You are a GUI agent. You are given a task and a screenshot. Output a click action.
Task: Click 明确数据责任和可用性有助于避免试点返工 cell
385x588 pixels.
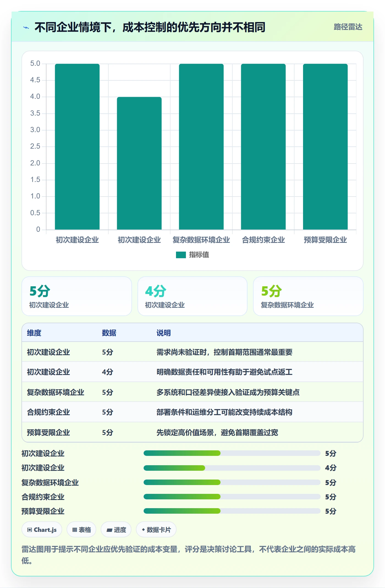click(x=224, y=372)
